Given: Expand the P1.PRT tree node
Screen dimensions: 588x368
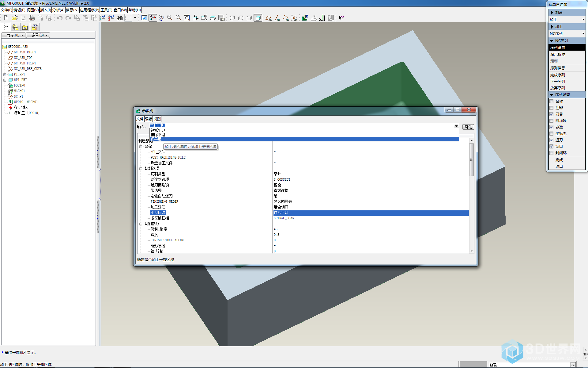Looking at the screenshot, I should pos(5,75).
